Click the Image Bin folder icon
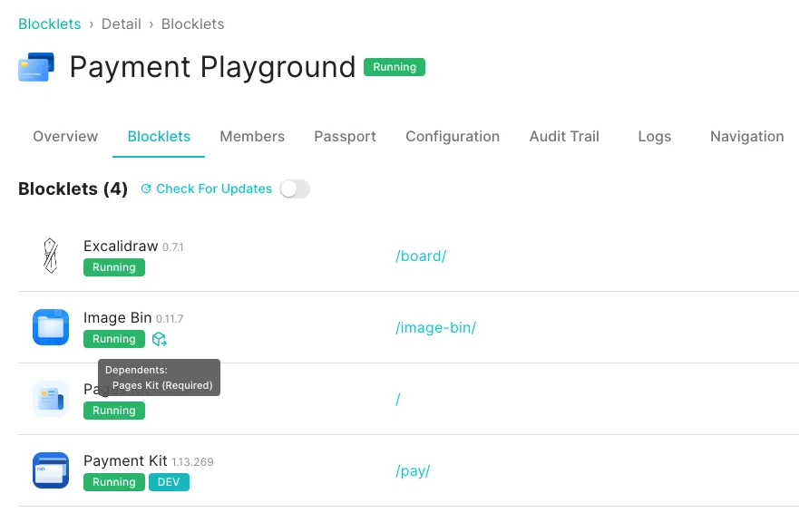The width and height of the screenshot is (799, 532). [x=51, y=327]
